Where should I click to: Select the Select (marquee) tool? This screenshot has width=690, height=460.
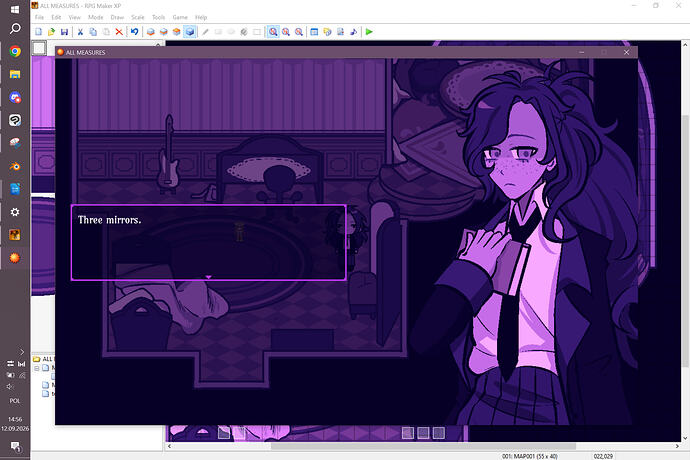coord(257,32)
